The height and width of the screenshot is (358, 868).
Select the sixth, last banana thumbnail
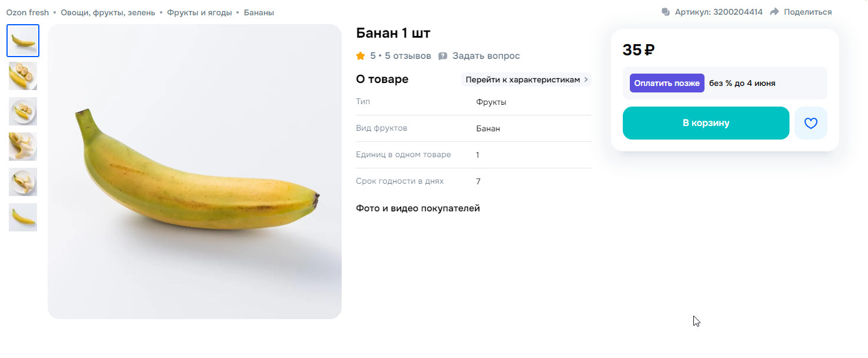tap(23, 217)
